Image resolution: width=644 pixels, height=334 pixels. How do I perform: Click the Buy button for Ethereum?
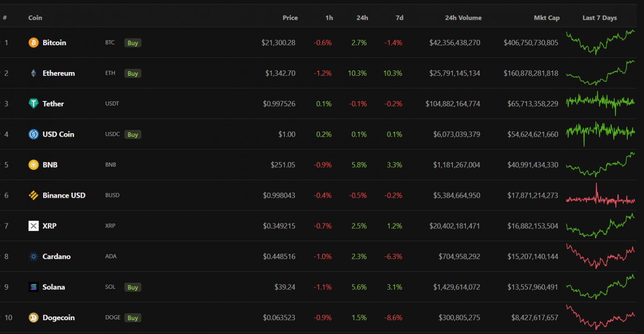point(133,73)
